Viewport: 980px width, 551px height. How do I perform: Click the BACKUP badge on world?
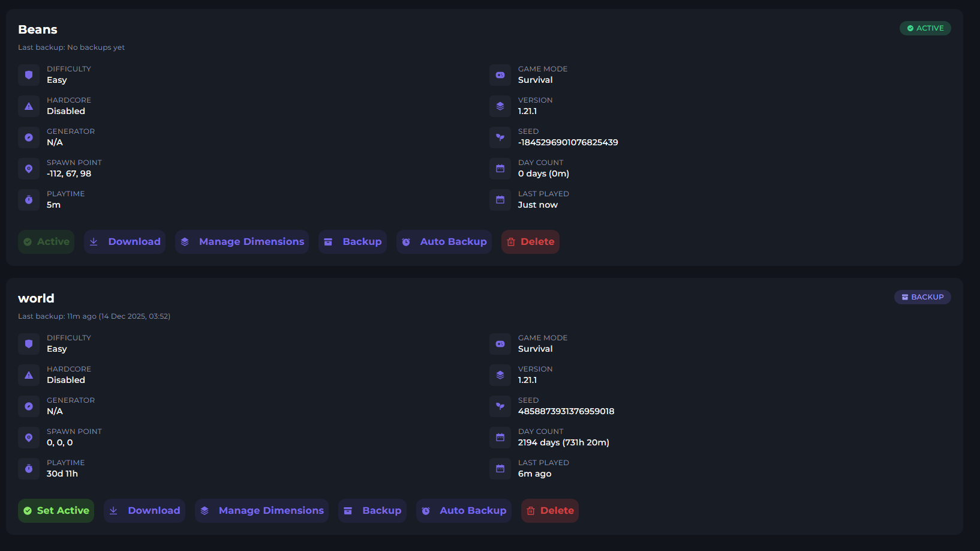pos(922,297)
